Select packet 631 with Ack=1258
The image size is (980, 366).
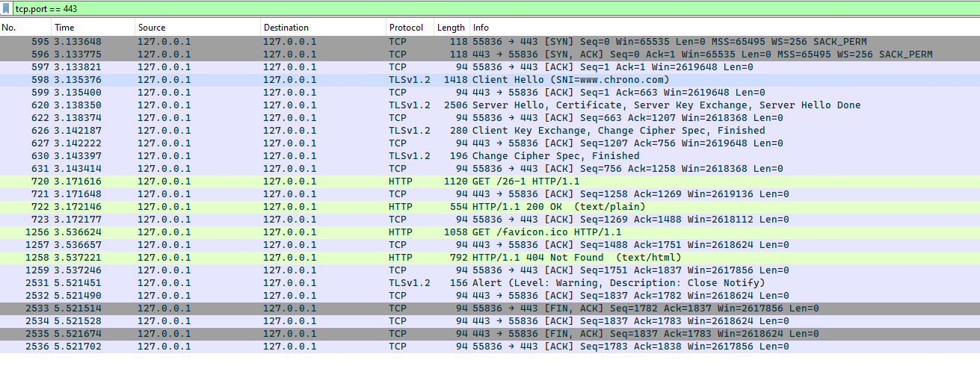point(490,169)
